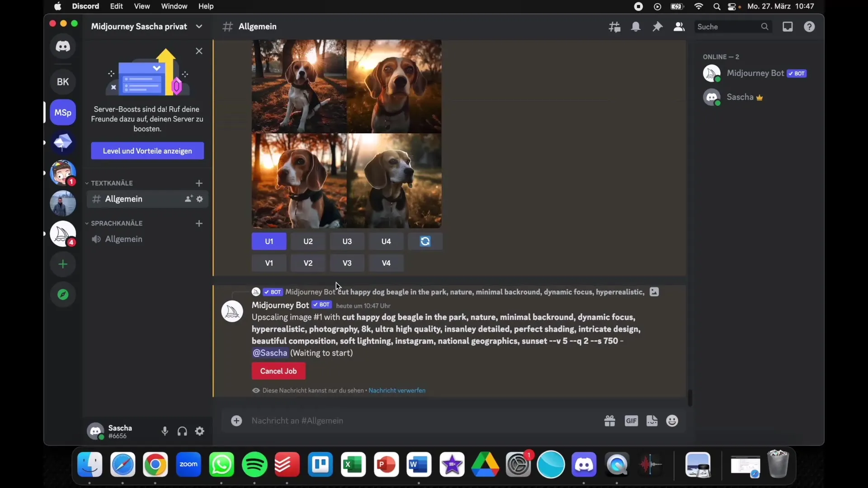This screenshot has height=488, width=868.
Task: Re-roll the image grid refresh button
Action: click(425, 241)
